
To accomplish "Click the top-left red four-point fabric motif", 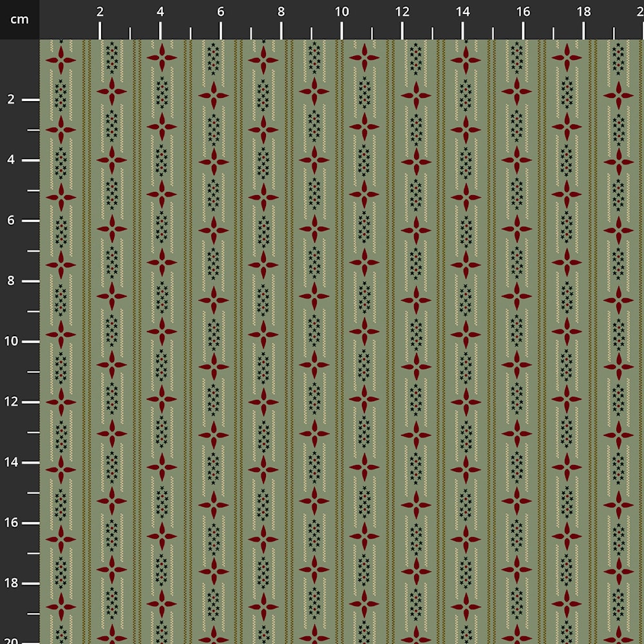I will click(x=61, y=60).
